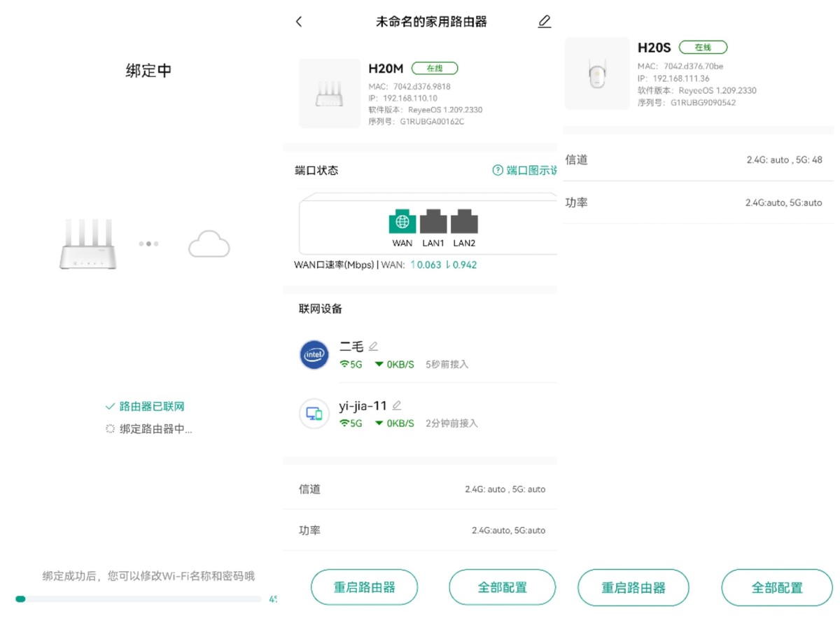
Task: Open the question mark help icon beside 端口图示
Action: [496, 170]
